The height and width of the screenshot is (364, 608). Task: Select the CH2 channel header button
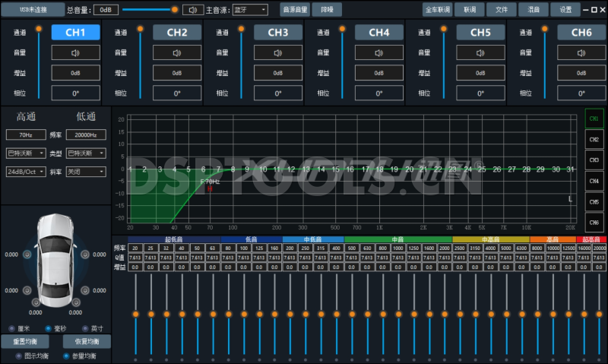[x=177, y=33]
